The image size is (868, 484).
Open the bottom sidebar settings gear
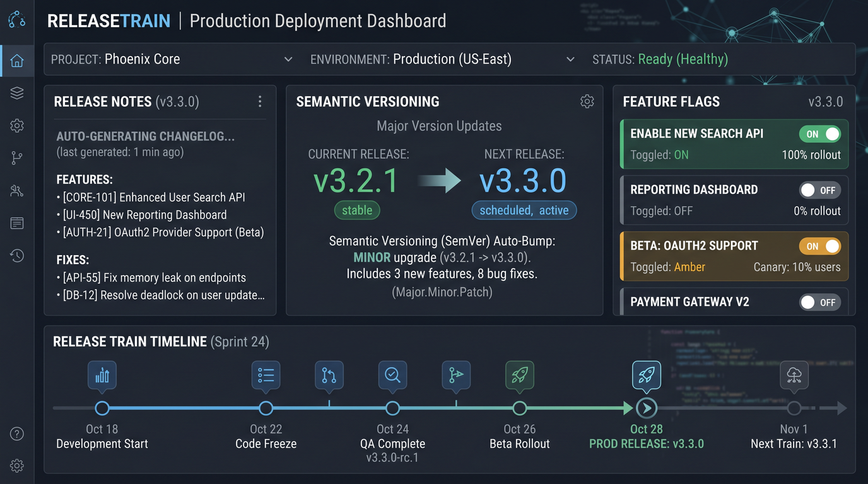click(x=17, y=466)
